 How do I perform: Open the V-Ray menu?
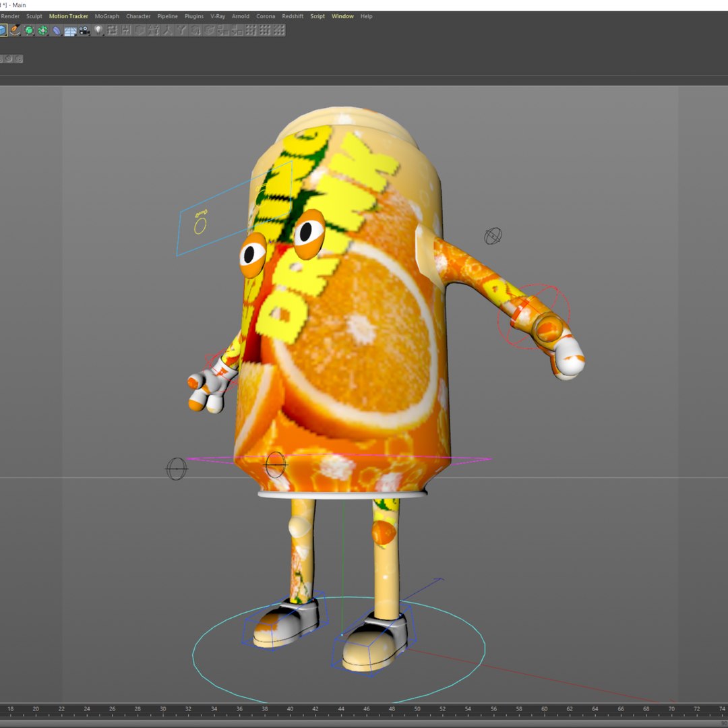218,16
